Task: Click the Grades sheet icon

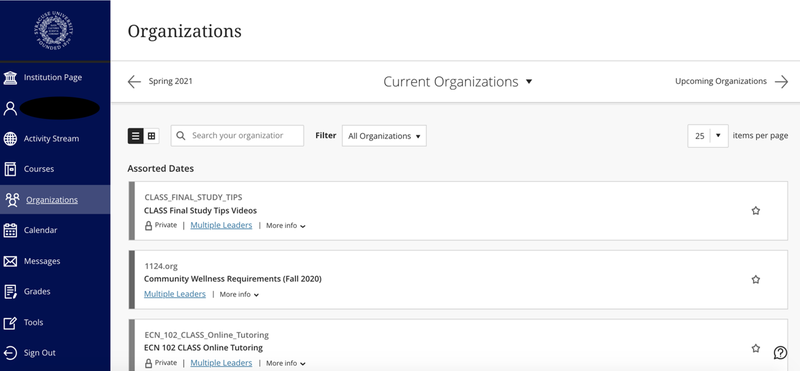Action: tap(10, 291)
